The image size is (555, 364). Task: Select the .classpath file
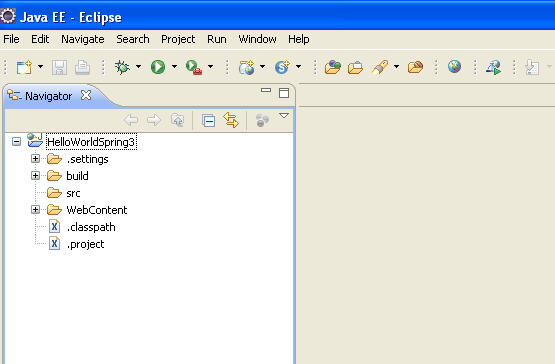tap(91, 227)
